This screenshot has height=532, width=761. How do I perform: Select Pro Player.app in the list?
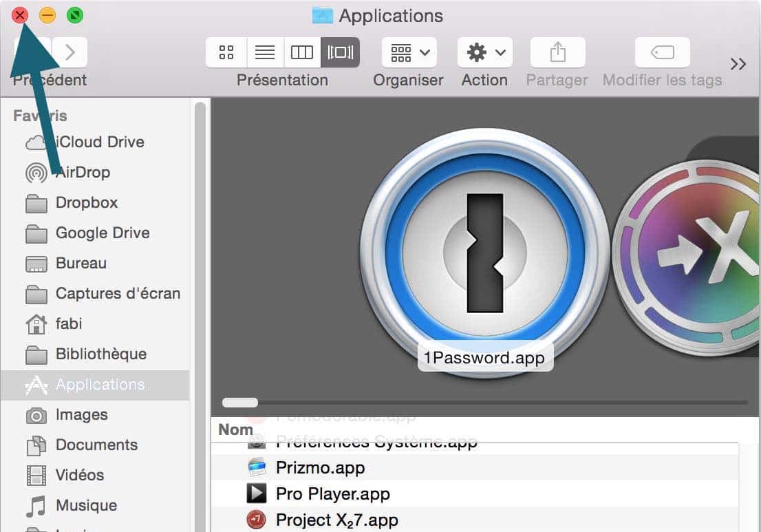(475, 494)
